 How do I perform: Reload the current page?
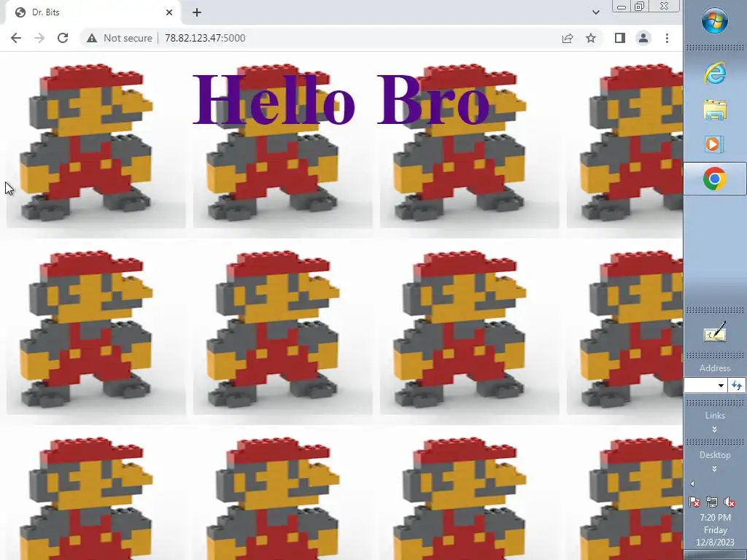63,38
